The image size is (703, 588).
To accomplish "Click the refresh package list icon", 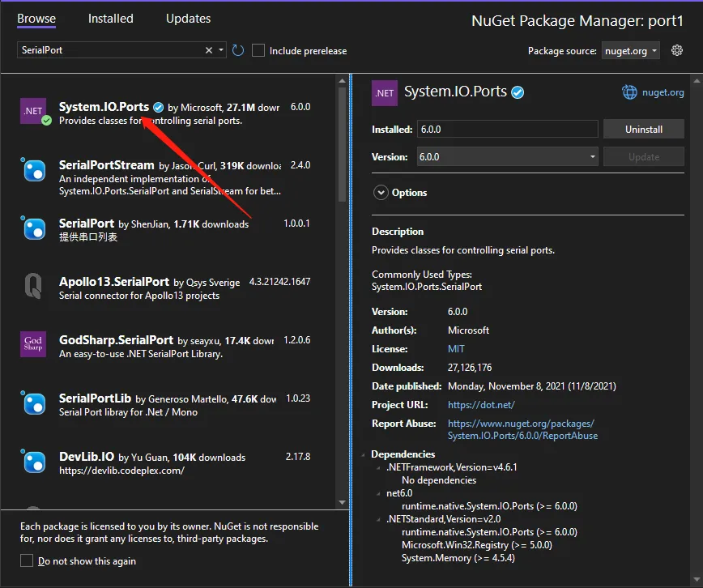I will (238, 51).
